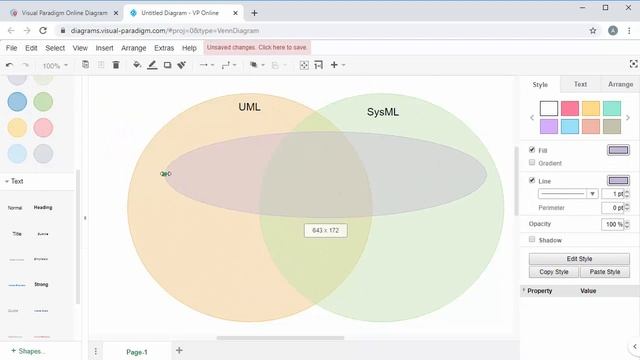Viewport: 640px width, 360px height.
Task: Add the pink circle shape
Action: click(x=43, y=128)
